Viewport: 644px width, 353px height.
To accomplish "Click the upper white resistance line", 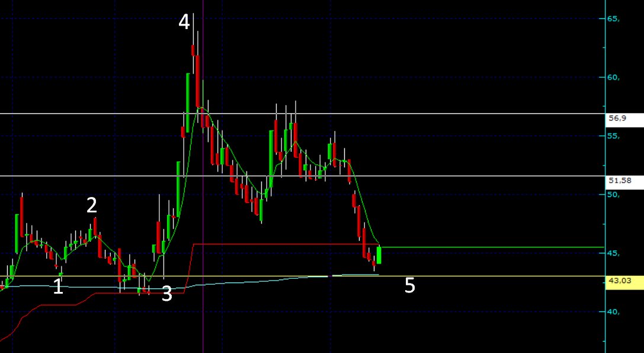I will tap(89, 112).
